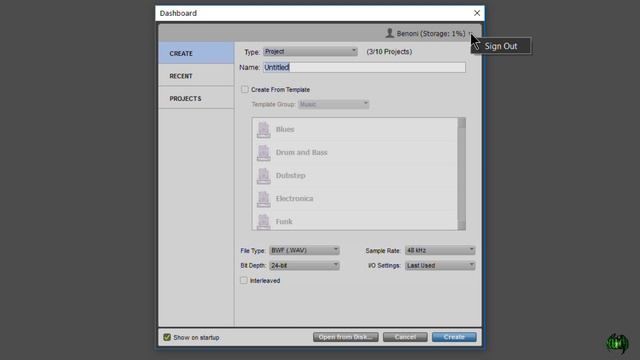640x360 pixels.
Task: Uncheck Show on startup
Action: (x=167, y=337)
